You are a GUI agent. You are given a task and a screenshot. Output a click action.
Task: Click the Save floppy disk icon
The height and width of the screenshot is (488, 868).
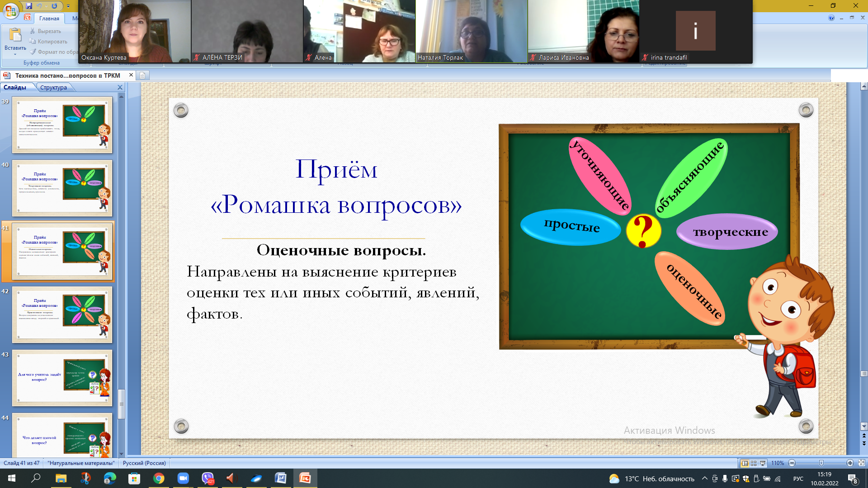pyautogui.click(x=29, y=6)
